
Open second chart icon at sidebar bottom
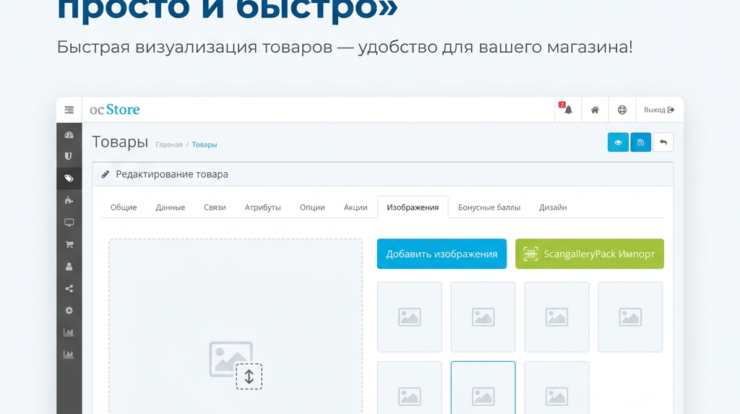click(69, 355)
